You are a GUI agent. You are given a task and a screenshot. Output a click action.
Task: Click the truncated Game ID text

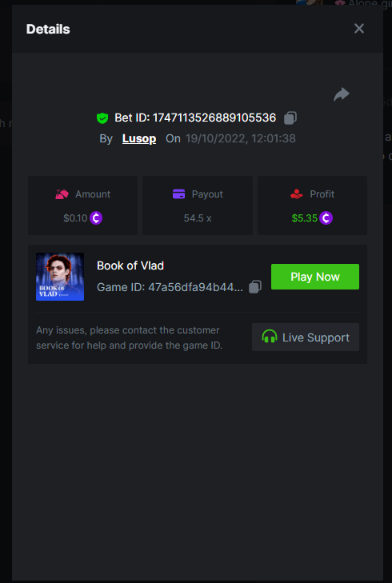(x=170, y=287)
